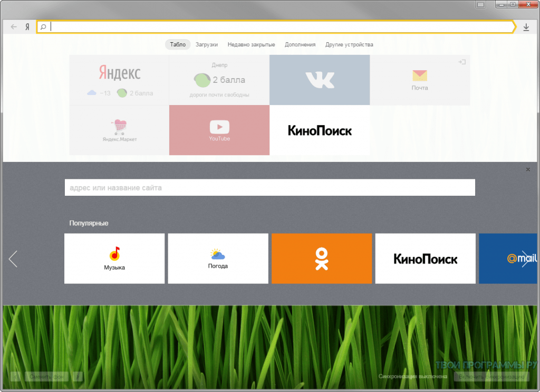Open the Почта mail tile

pos(420,80)
